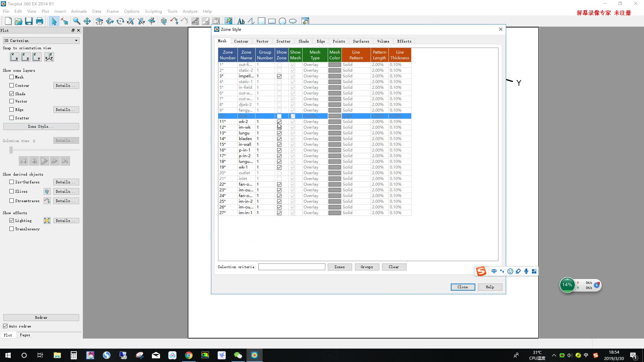Enable the Mesh zone layer checkbox
The height and width of the screenshot is (362, 644).
click(12, 77)
